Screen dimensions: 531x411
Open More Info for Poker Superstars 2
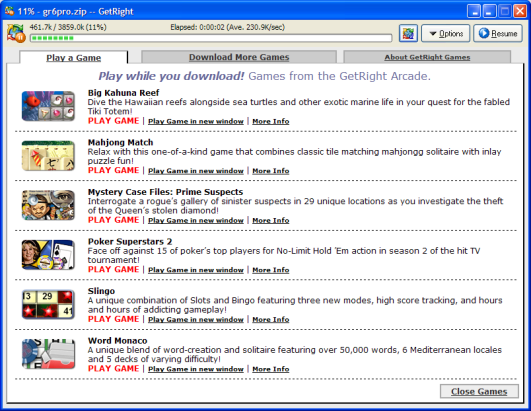[271, 270]
